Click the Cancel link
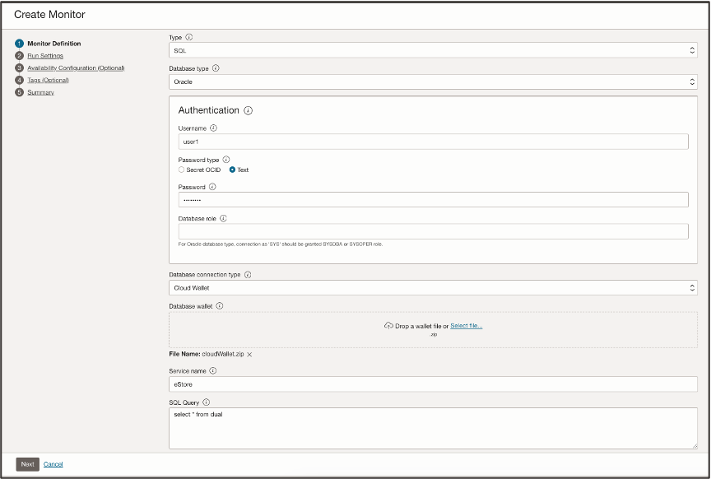Viewport: 712px width, 480px height. click(53, 464)
